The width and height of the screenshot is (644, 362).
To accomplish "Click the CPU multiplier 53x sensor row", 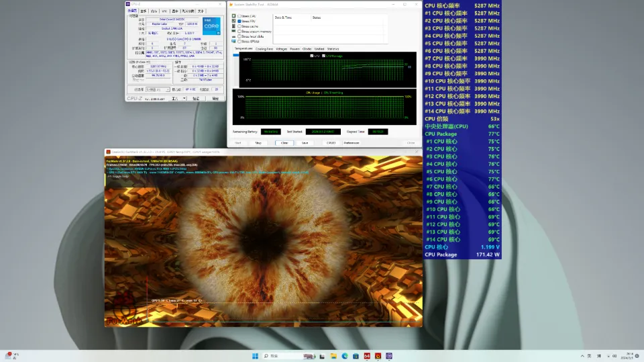I will 462,119.
